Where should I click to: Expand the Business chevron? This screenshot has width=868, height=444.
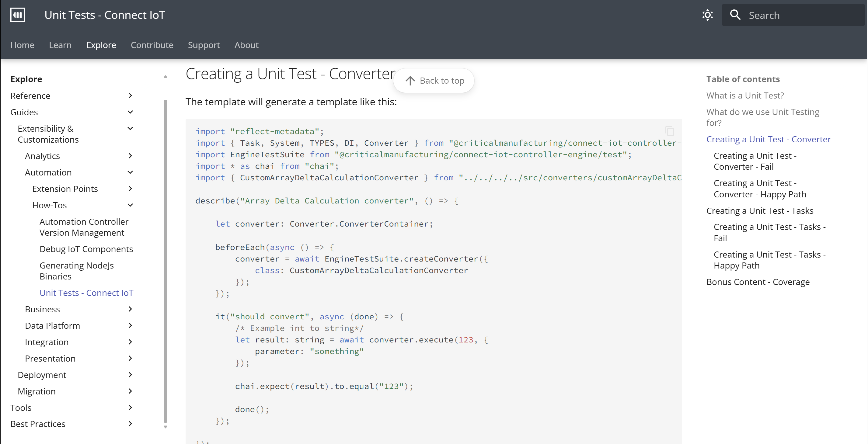[130, 309]
